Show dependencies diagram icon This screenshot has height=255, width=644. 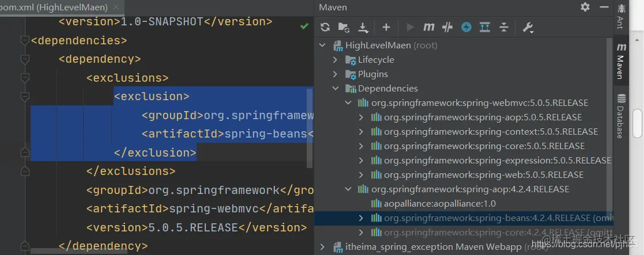[x=485, y=28]
